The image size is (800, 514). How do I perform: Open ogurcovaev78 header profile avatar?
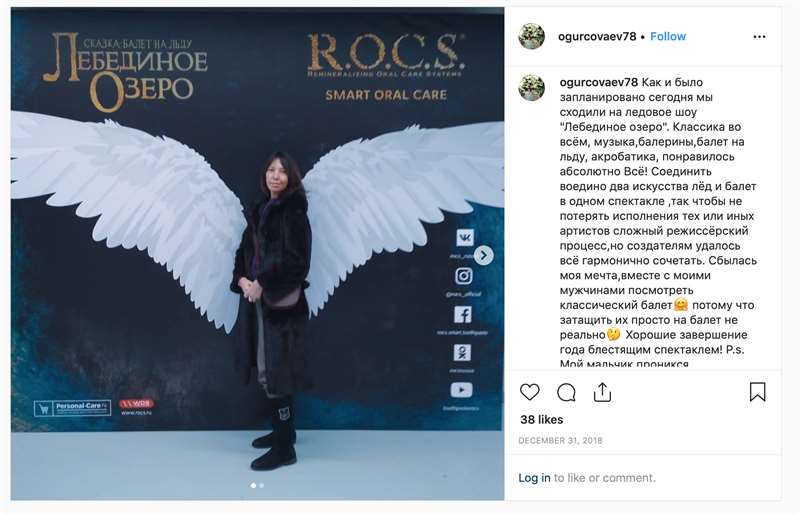point(532,36)
